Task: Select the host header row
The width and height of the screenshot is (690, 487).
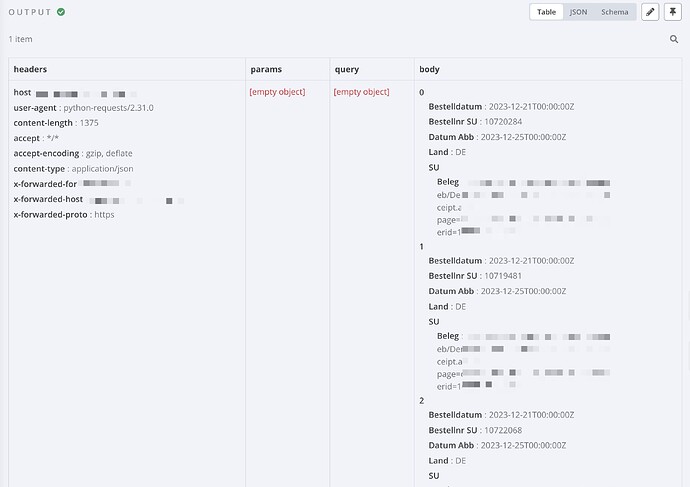Action: click(x=75, y=92)
